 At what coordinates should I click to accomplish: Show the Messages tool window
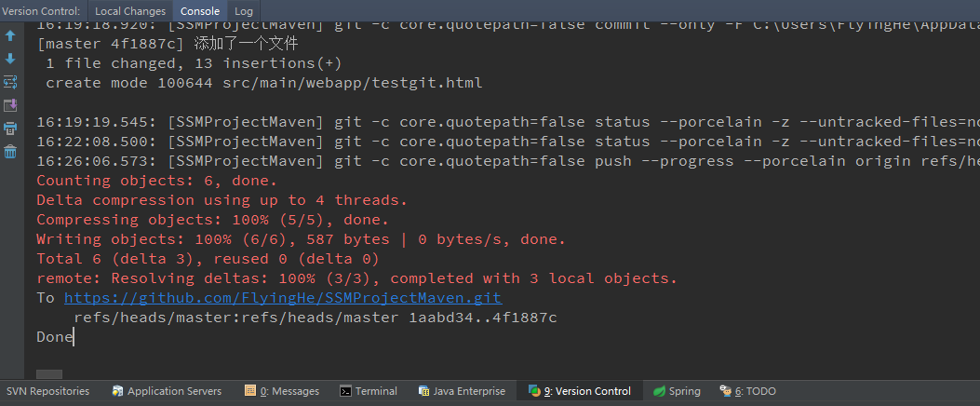pos(282,392)
